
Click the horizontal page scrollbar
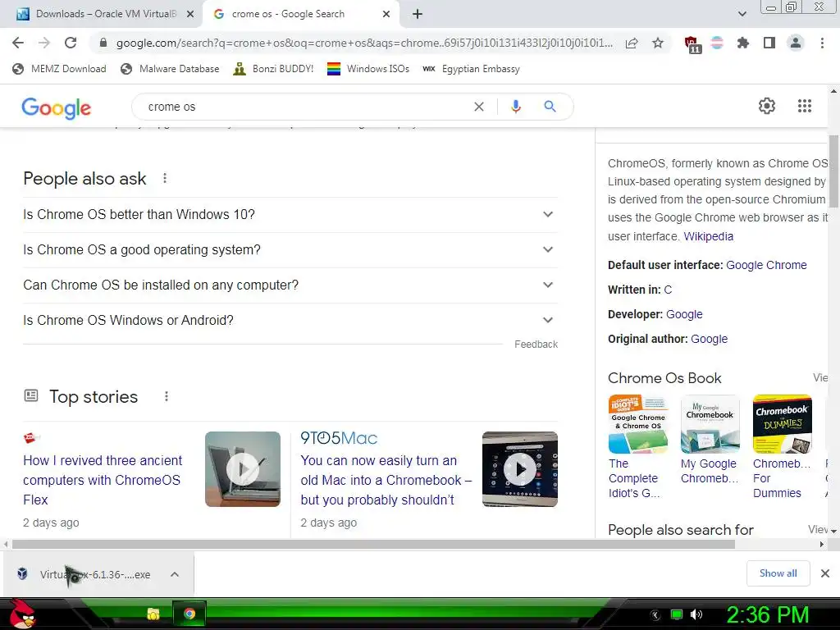pos(373,545)
